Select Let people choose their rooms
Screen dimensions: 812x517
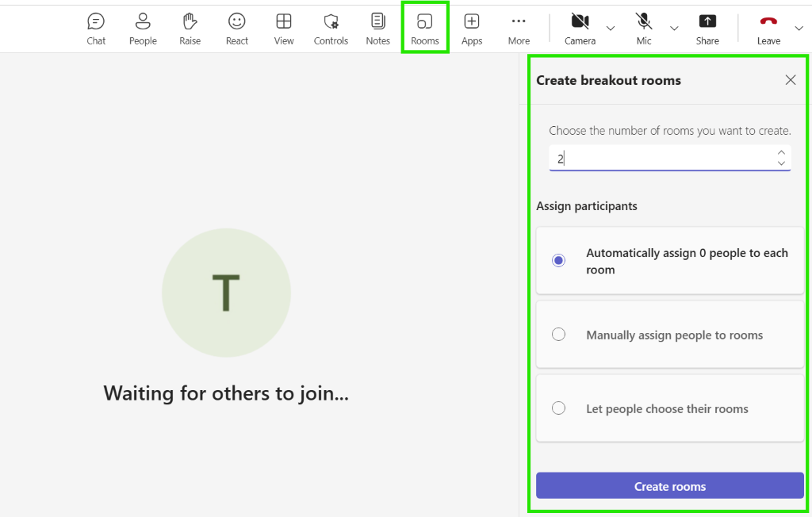669,408
